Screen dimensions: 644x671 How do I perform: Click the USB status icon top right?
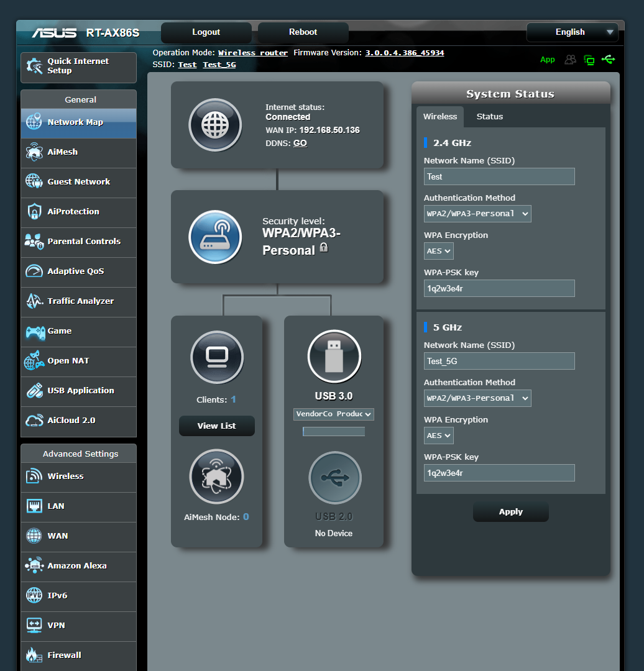tap(609, 60)
